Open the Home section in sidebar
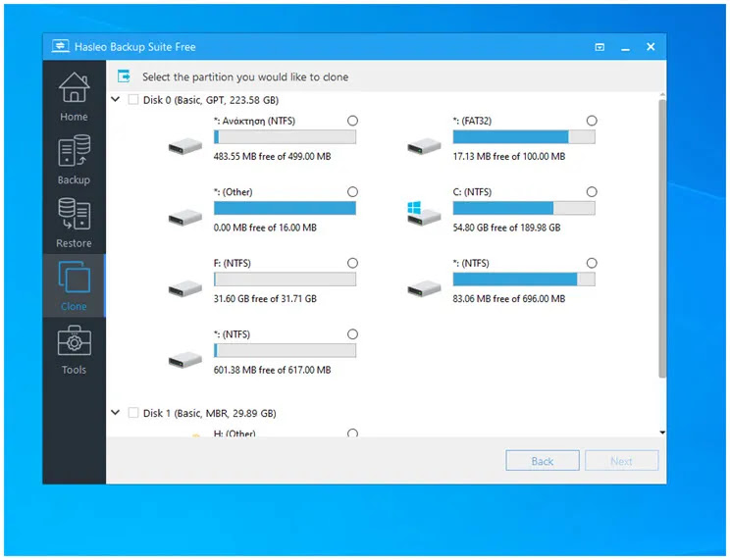The image size is (730, 560). pos(74,96)
